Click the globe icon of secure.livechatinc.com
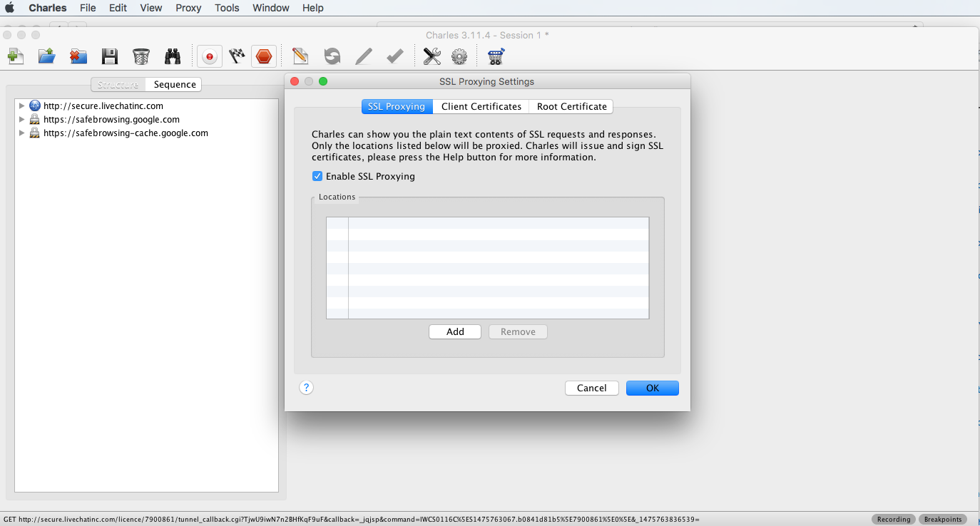The image size is (980, 526). click(35, 105)
